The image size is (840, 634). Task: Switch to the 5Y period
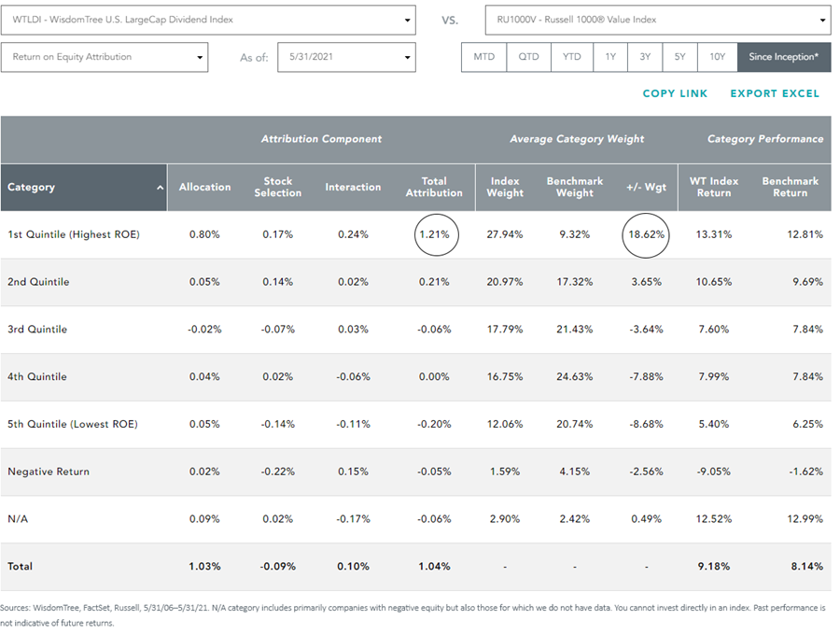[679, 57]
